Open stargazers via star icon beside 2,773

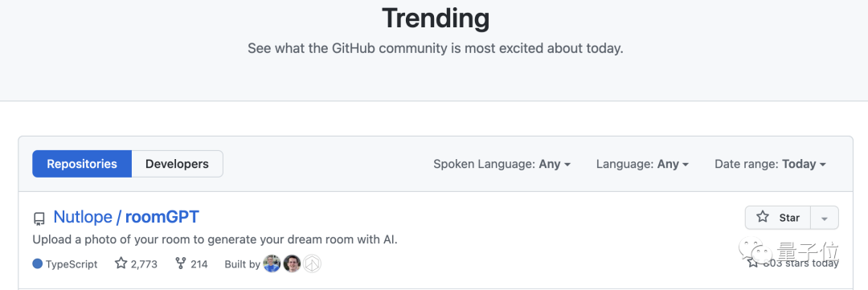[121, 263]
